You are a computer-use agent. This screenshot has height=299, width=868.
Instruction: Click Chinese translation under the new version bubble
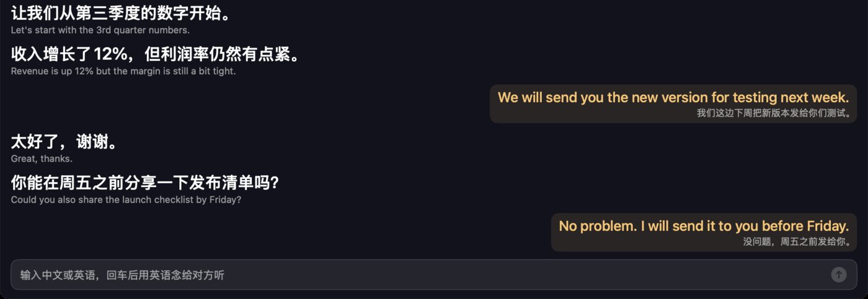774,113
